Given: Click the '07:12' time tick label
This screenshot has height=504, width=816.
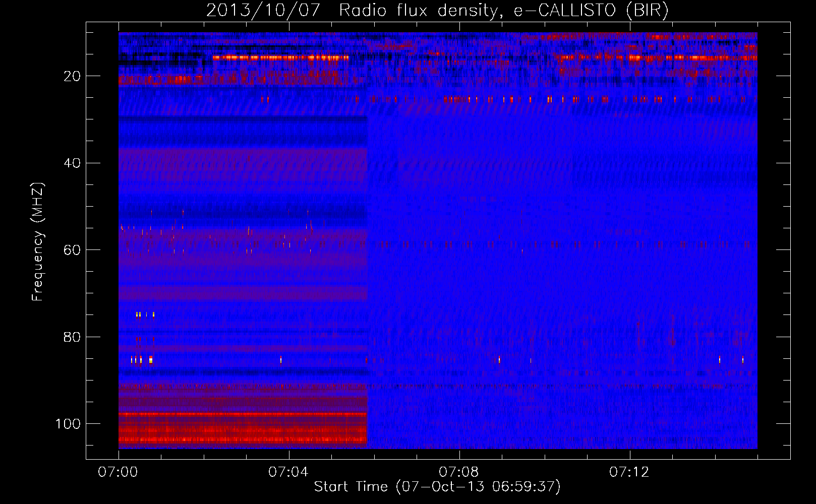Looking at the screenshot, I should [629, 472].
